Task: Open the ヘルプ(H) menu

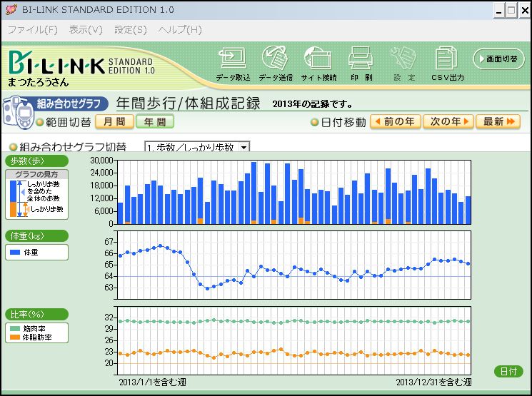Action: [x=180, y=30]
